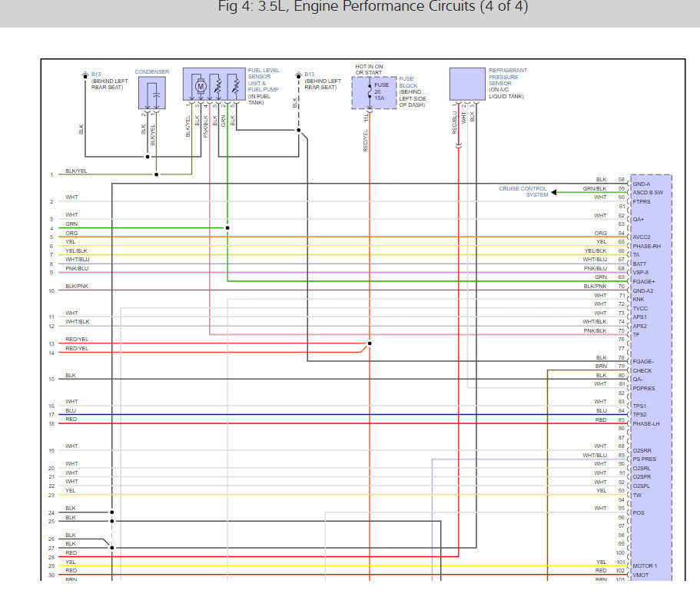Click the Cruise Control System label
This screenshot has height=597, width=700.
click(523, 192)
